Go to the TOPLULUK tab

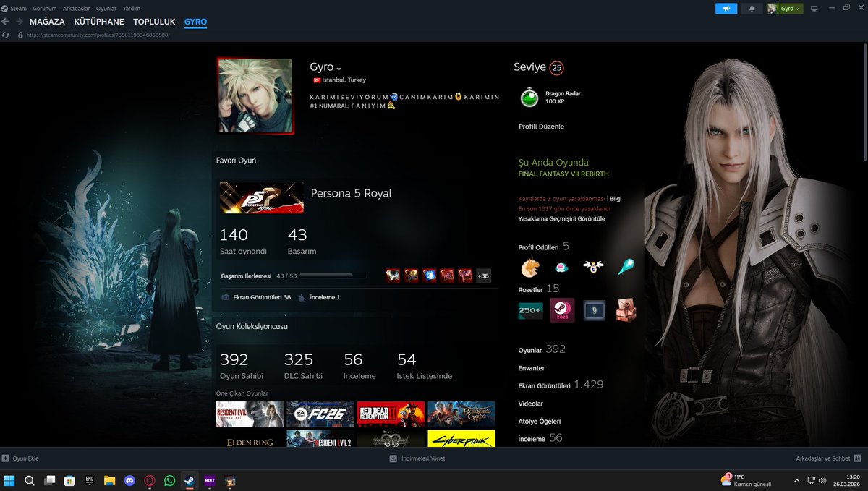(x=154, y=22)
